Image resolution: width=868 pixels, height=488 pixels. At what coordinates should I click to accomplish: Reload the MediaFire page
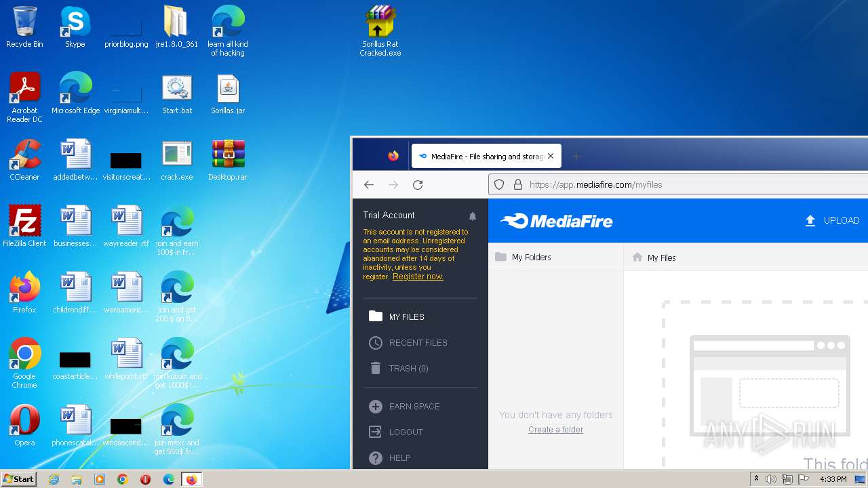coord(418,184)
